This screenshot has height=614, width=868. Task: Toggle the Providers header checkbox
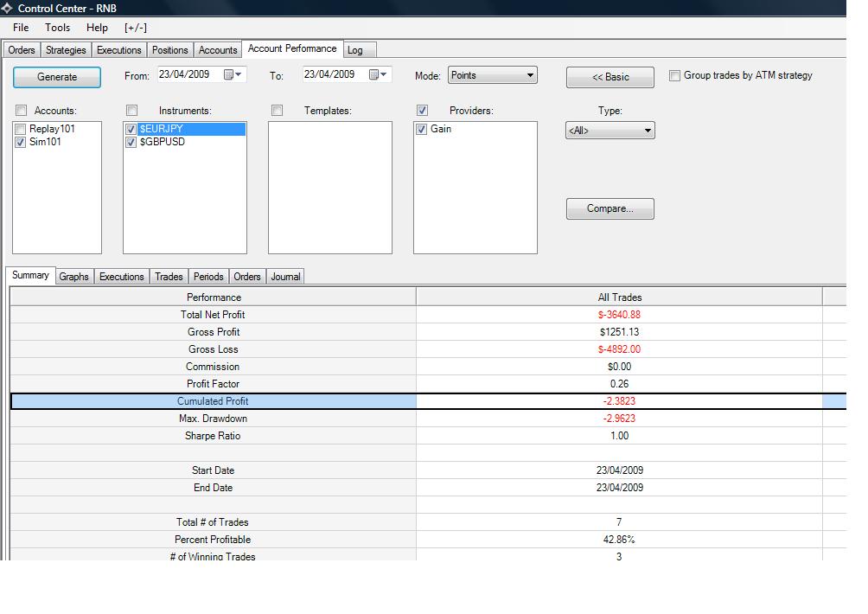(x=422, y=110)
